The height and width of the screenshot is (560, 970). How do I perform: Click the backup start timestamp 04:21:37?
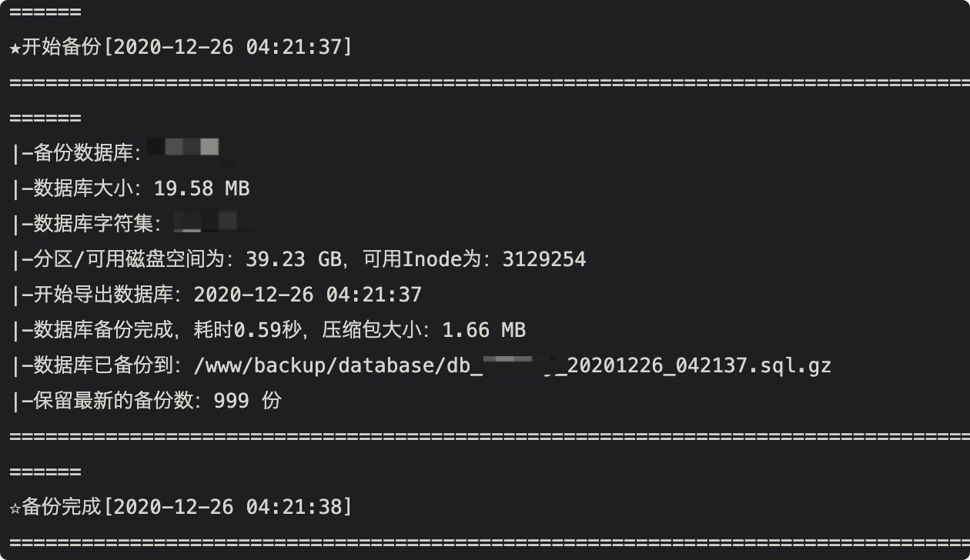point(293,47)
